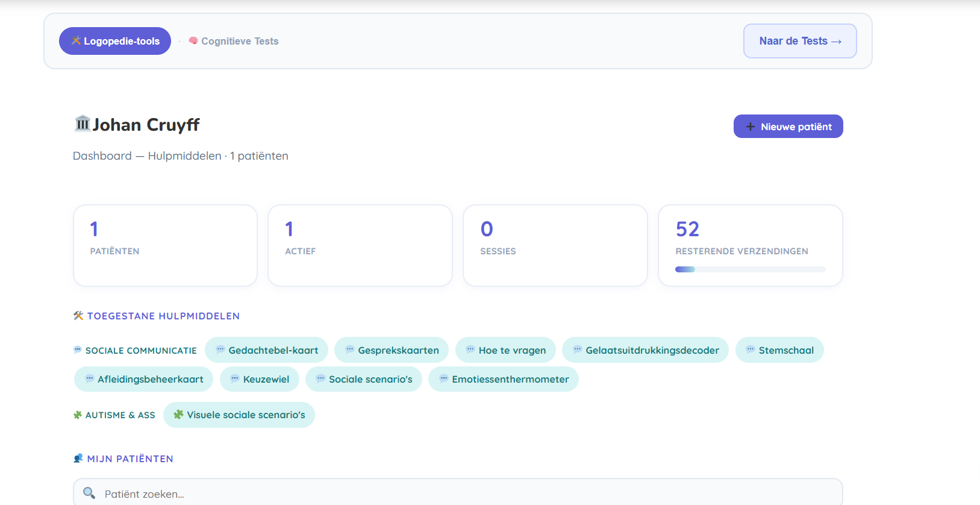This screenshot has height=505, width=980.
Task: Click the speech bubble icon on Stemschaal
Action: (751, 350)
